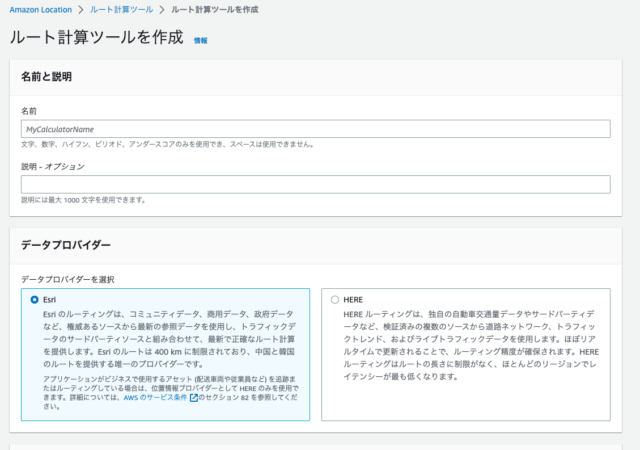The width and height of the screenshot is (640, 450).
Task: Focus the 名前 MyCalculatorName input field
Action: point(316,129)
